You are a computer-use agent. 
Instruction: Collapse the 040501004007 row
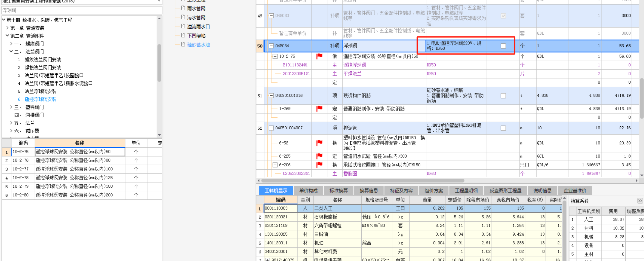[271, 128]
